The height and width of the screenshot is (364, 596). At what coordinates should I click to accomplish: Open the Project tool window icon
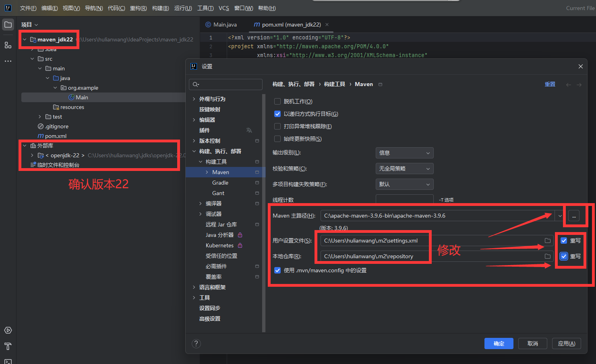(8, 25)
